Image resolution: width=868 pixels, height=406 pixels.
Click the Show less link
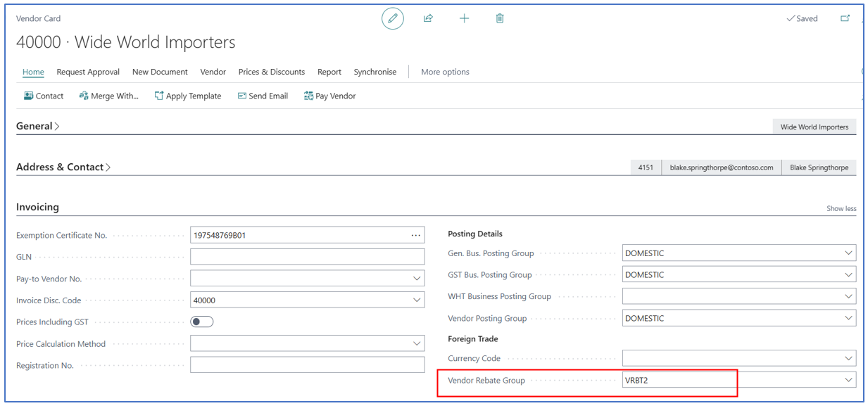tap(841, 208)
